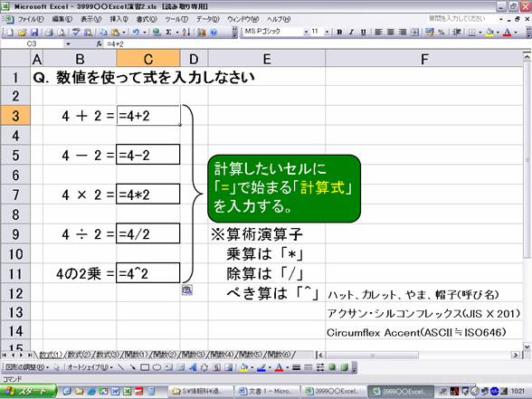Screen dimensions: 532x399
Task: Toggle Italic formatting
Action: click(x=351, y=33)
